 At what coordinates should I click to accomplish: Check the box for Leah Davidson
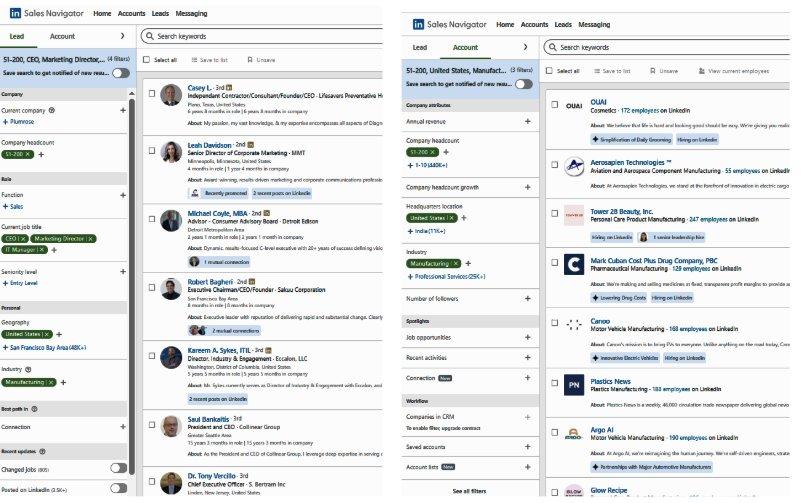coord(152,151)
